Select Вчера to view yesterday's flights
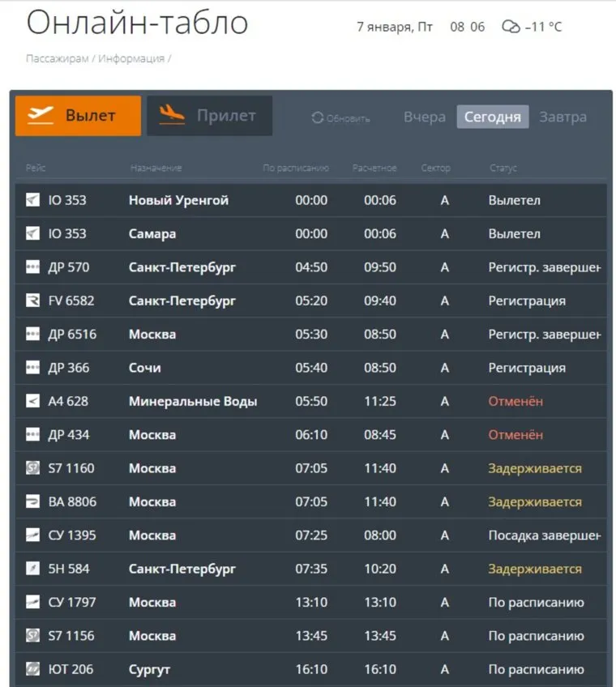 click(x=425, y=117)
